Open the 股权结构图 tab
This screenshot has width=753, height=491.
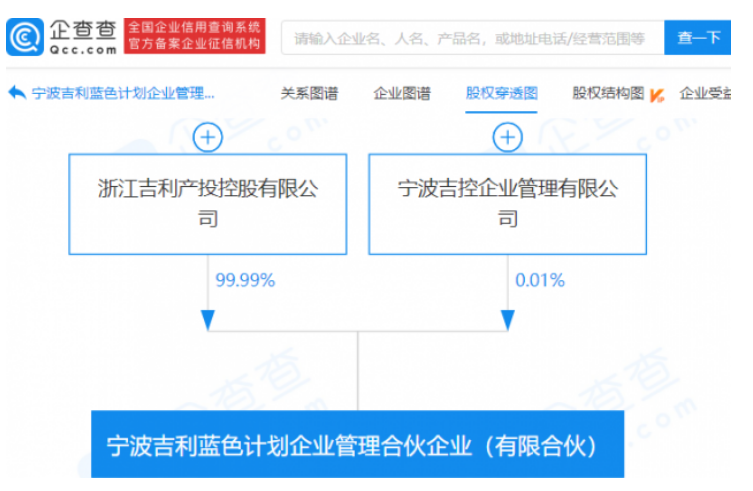tap(608, 93)
